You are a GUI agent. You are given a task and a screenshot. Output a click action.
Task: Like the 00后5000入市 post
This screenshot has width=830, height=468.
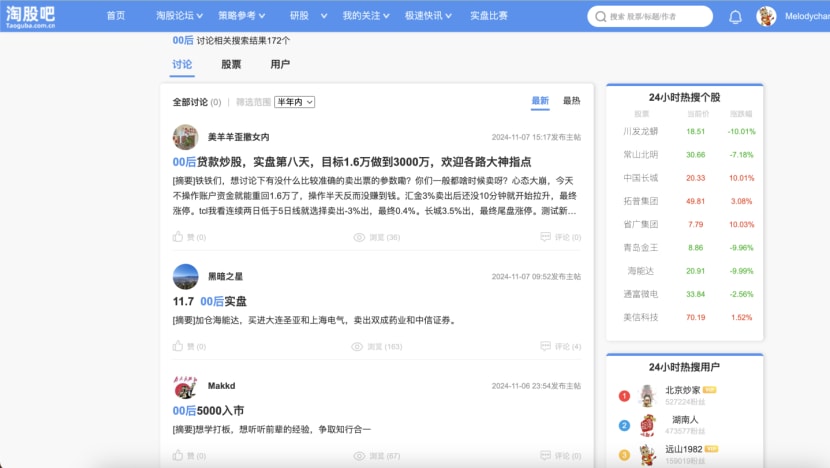(x=178, y=455)
